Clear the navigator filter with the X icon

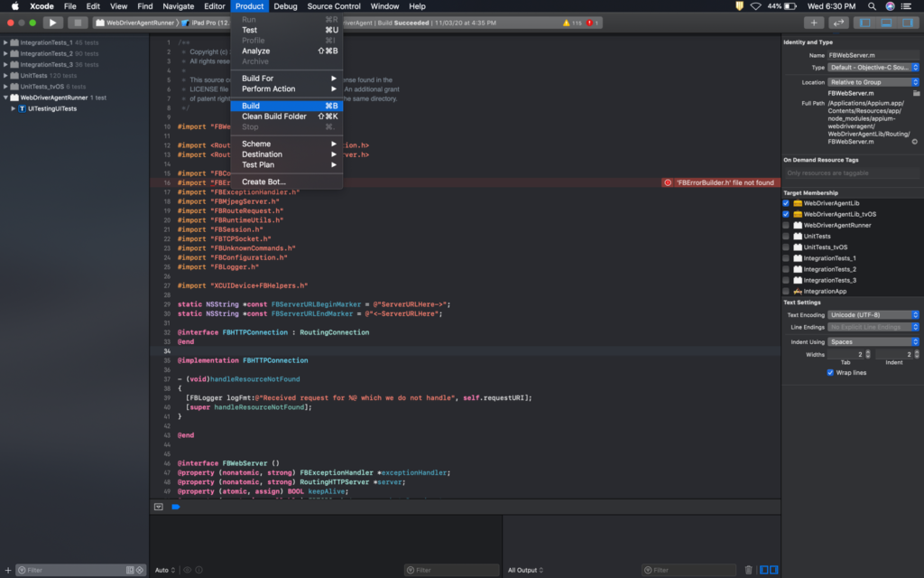tap(140, 570)
